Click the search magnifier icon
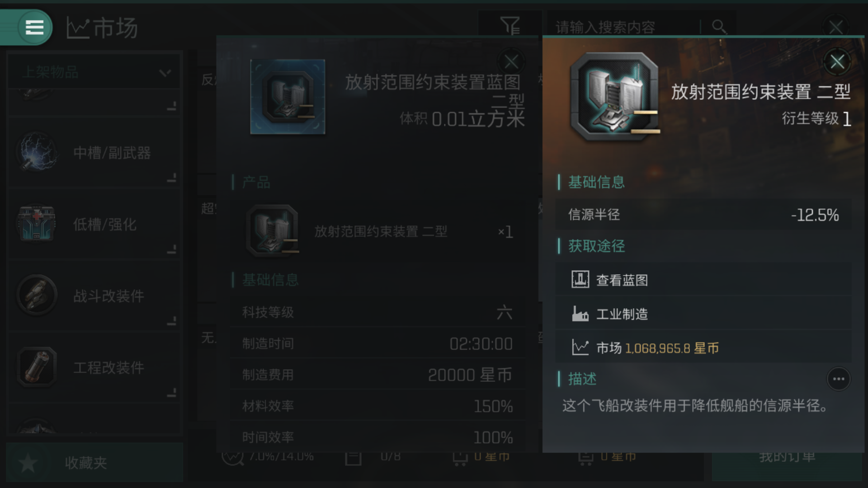 [719, 27]
